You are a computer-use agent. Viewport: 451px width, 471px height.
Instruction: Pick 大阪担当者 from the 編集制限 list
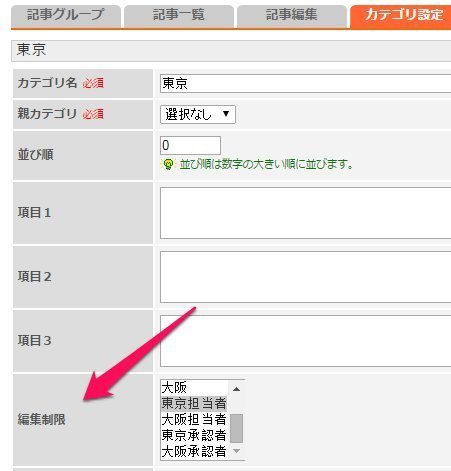pos(194,419)
